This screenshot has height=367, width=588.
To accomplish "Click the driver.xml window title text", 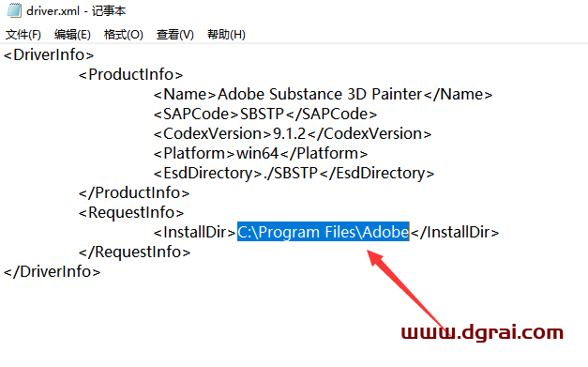I will tap(76, 11).
